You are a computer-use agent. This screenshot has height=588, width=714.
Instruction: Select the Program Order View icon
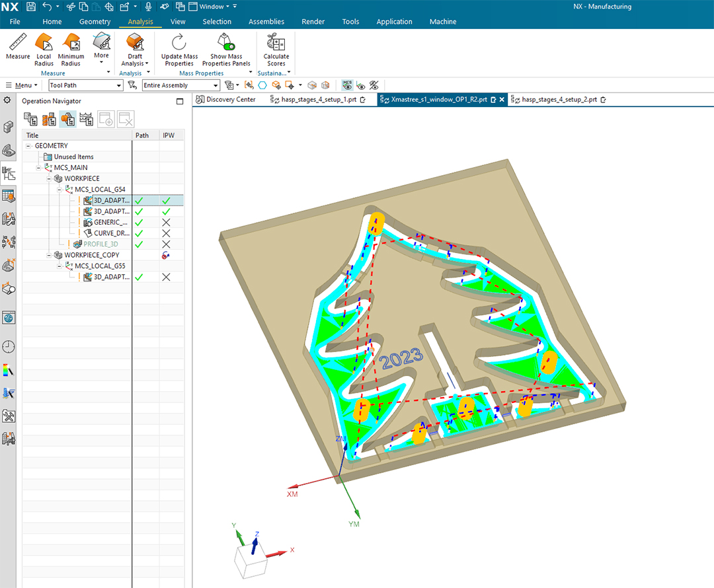tap(30, 119)
